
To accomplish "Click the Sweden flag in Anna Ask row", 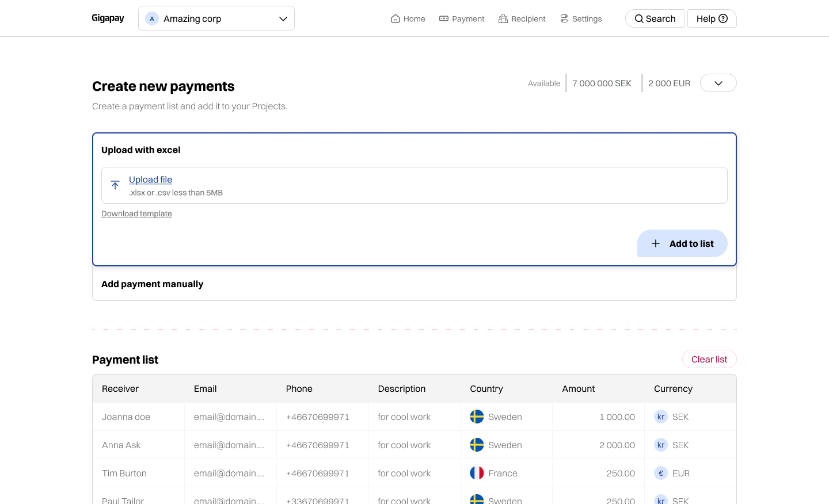I will 477,445.
